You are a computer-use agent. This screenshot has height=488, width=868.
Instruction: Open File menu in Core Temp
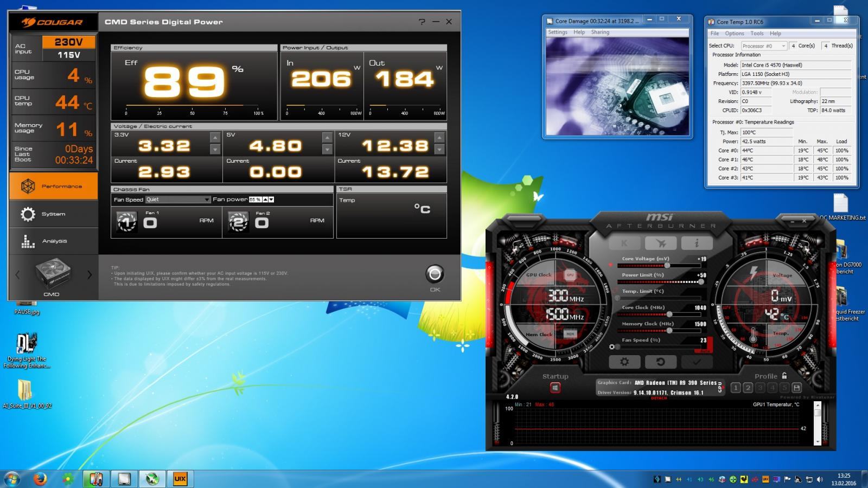pos(715,34)
